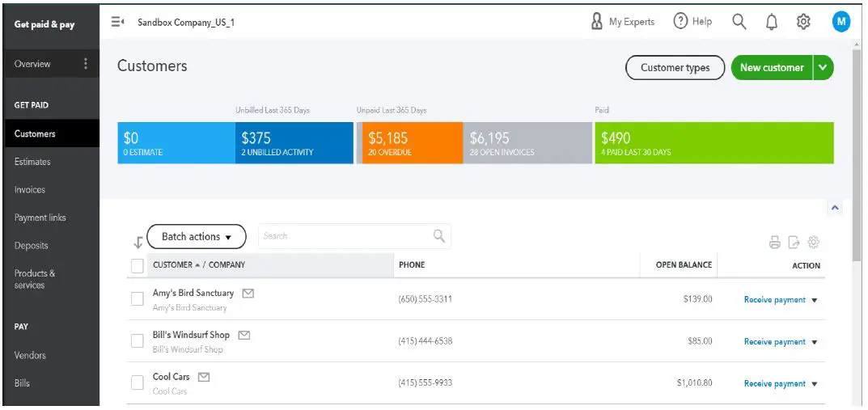Expand action menu for Cool Cars

pos(815,384)
